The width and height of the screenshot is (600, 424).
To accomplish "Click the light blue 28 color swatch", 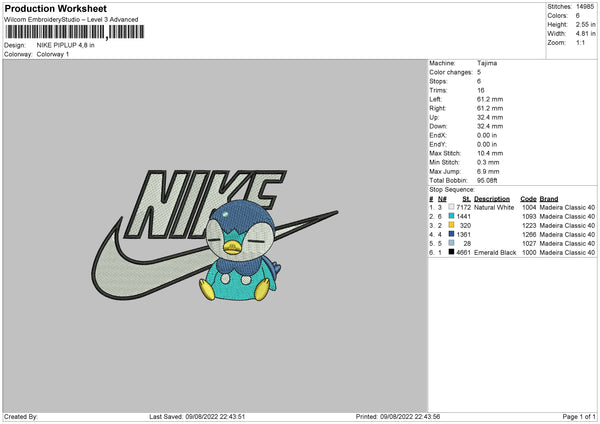I will click(452, 243).
